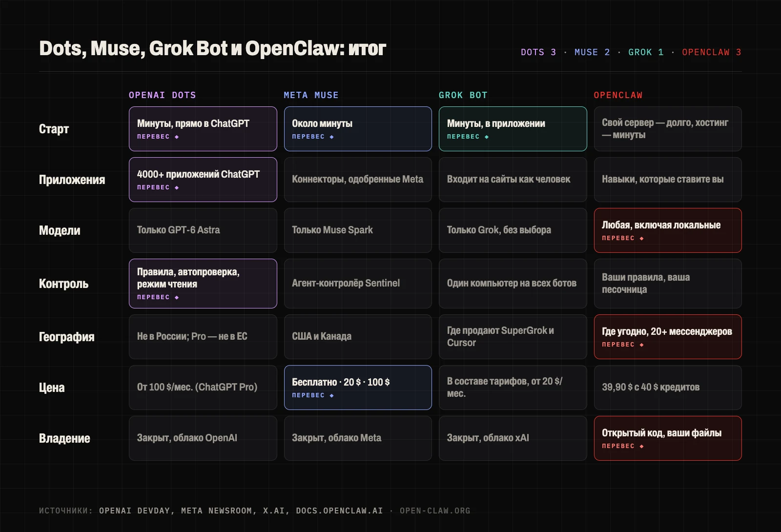Click the 'Минуты, в приложении' cell

coord(513,129)
